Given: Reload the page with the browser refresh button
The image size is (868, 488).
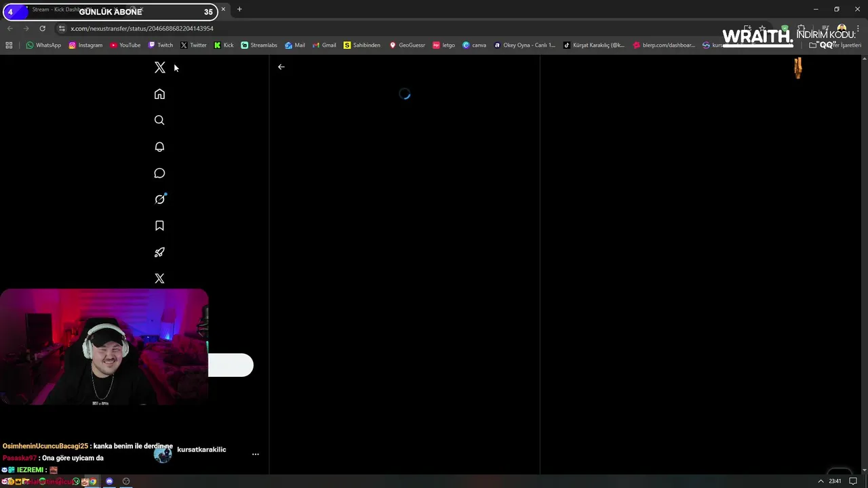Looking at the screenshot, I should [42, 28].
